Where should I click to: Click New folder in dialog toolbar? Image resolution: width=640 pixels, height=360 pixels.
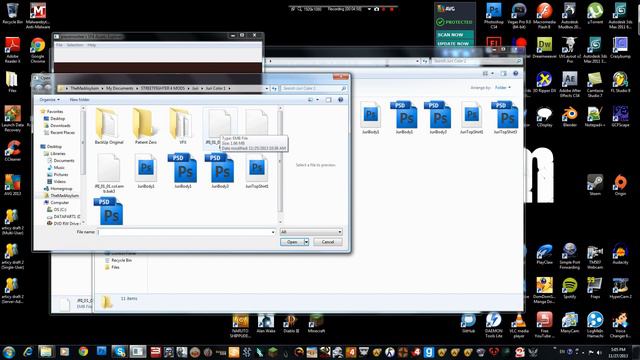pos(80,100)
